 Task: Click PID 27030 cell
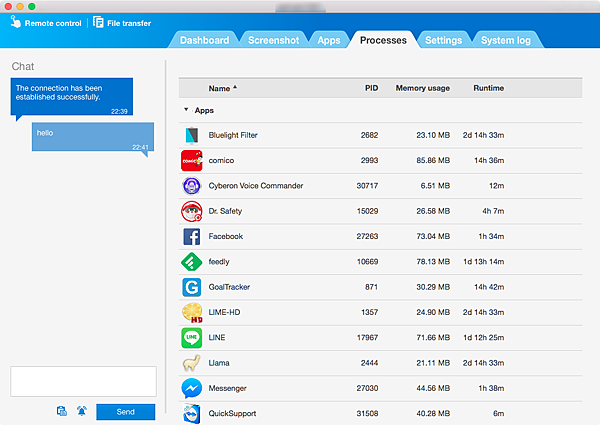coord(367,388)
